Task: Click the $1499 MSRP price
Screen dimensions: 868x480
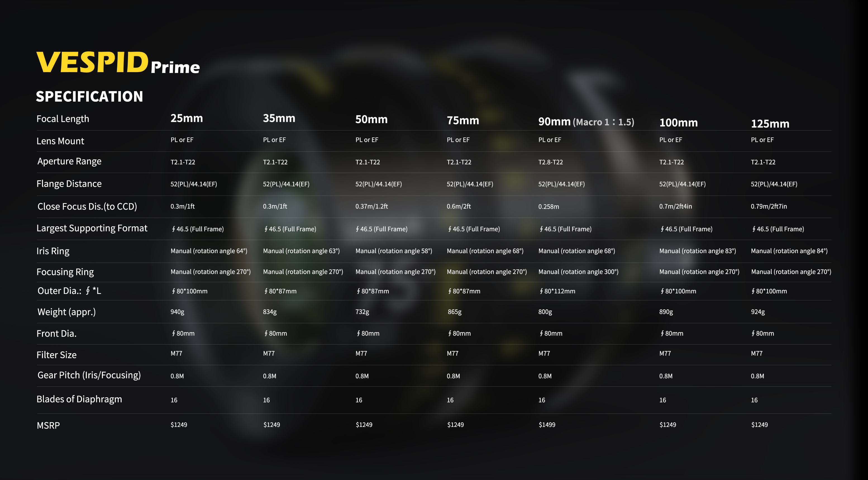Action: [547, 425]
